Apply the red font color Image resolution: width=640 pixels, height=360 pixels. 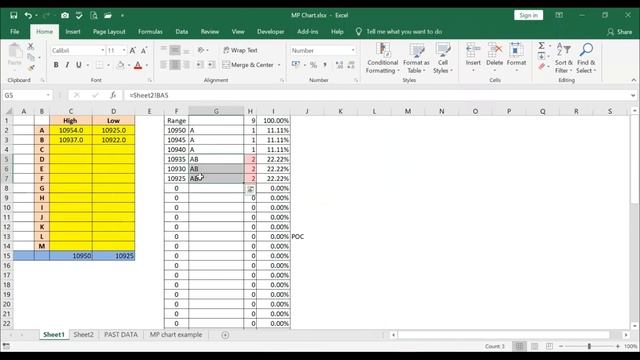138,65
